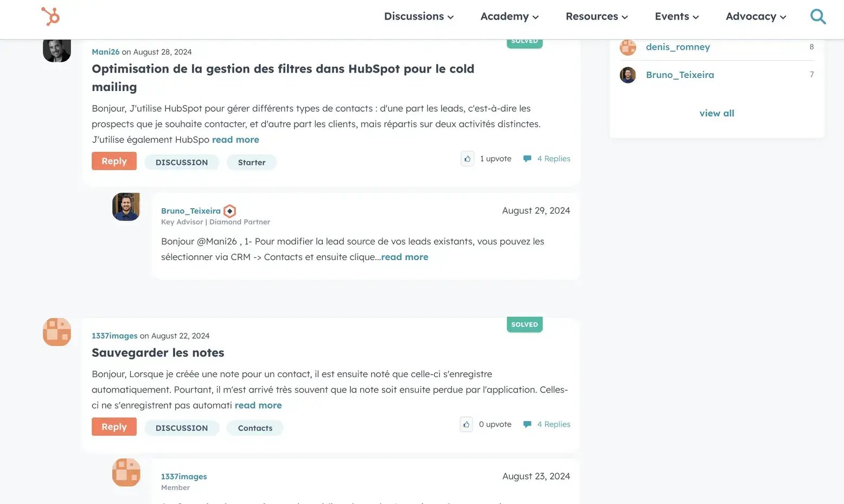Open 1337images avatar beside Sauvegarder les notes
The height and width of the screenshot is (504, 844).
pos(57,332)
